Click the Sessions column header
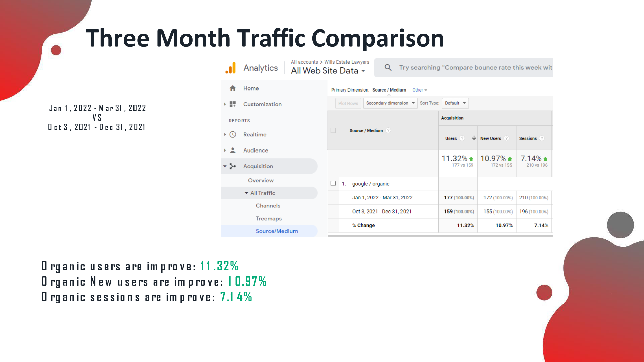 528,138
